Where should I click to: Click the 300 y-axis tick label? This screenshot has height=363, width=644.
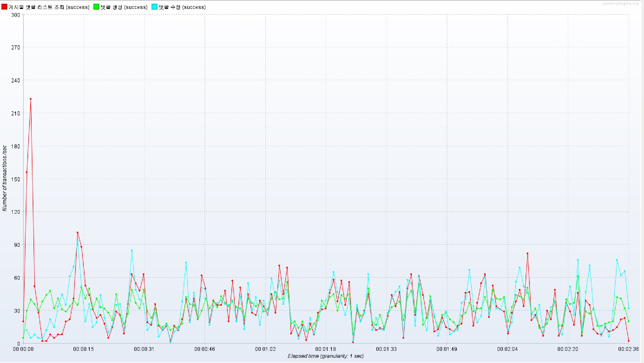coord(16,15)
